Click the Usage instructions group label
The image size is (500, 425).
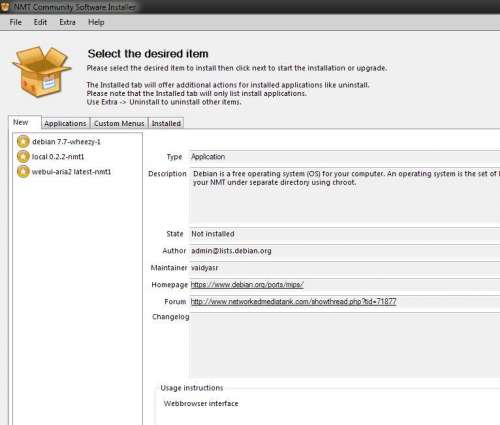click(x=192, y=388)
